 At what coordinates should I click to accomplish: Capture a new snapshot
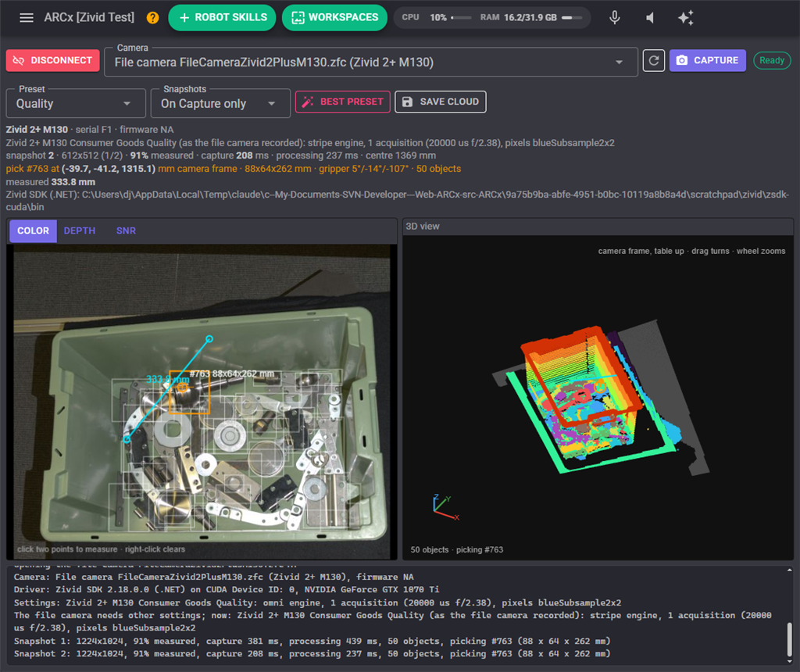coord(707,60)
